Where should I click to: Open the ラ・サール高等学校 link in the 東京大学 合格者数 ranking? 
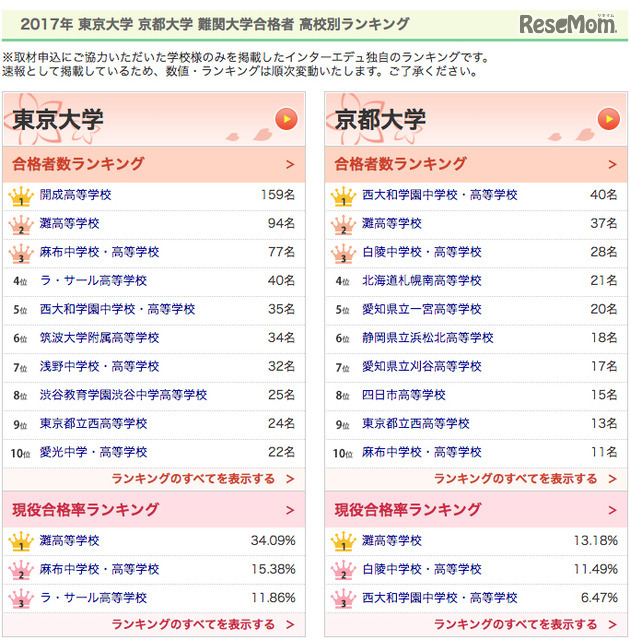coord(93,281)
